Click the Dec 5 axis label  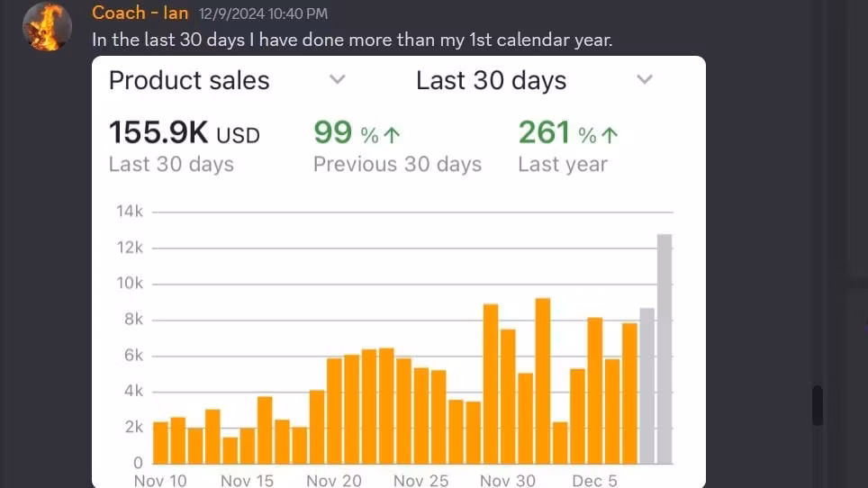click(594, 480)
